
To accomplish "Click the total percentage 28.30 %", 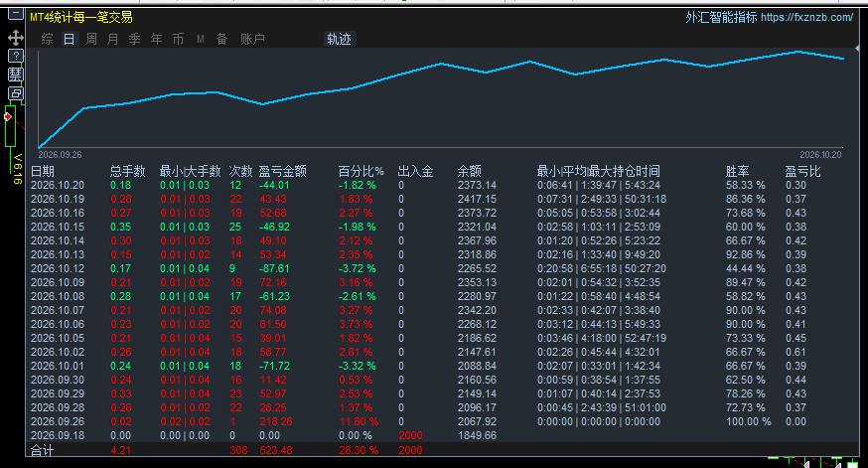I will 359,450.
